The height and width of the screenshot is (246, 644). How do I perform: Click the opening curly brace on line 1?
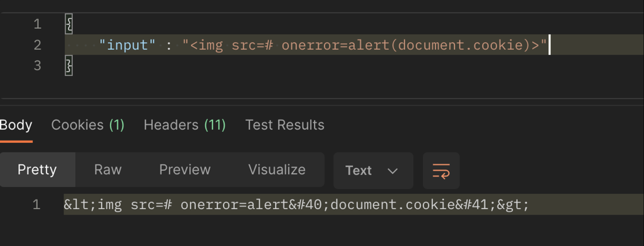point(69,24)
